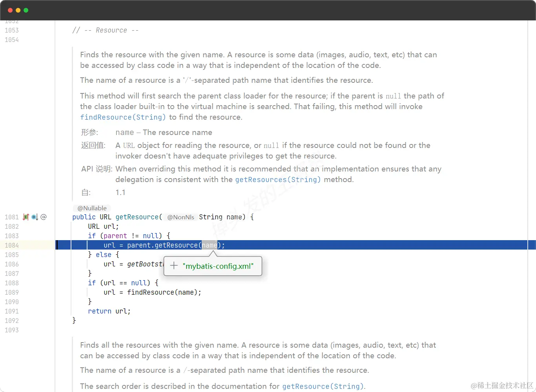The image size is (536, 392).
Task: Click the "1.1" since-version value in the docs
Action: click(x=120, y=193)
